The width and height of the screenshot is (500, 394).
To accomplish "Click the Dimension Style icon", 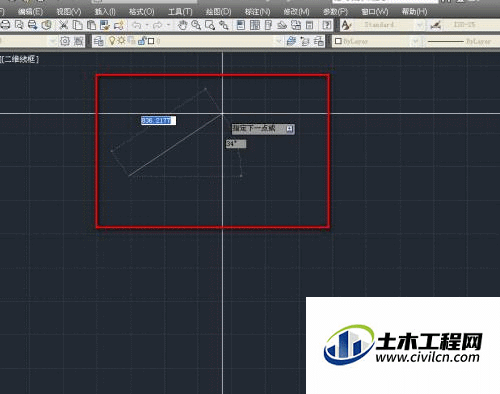I will (x=435, y=25).
